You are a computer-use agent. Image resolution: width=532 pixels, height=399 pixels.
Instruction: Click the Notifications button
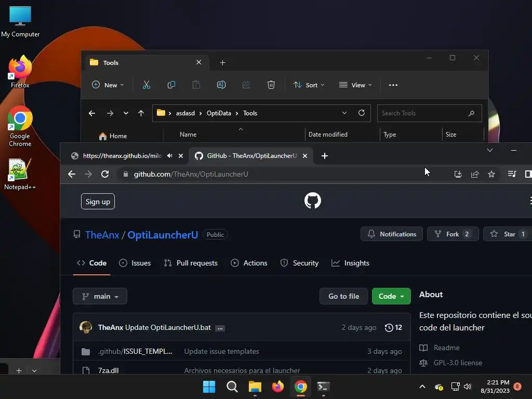pyautogui.click(x=392, y=234)
